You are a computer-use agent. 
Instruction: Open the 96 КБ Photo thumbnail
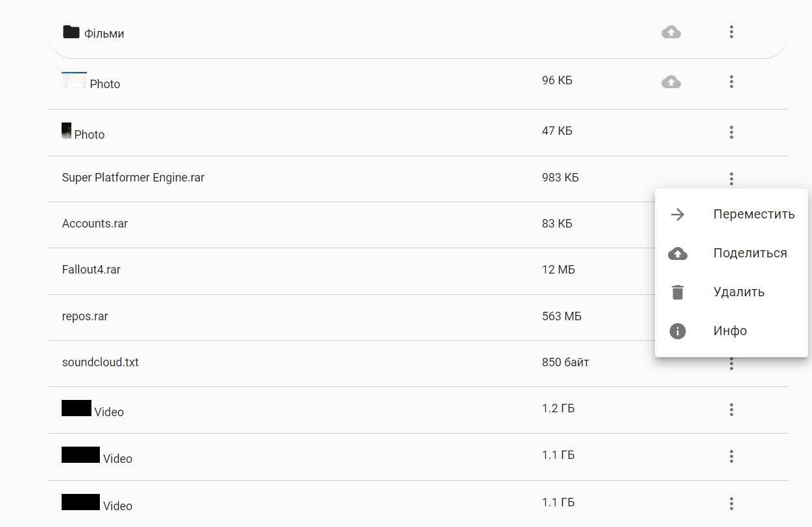point(74,81)
